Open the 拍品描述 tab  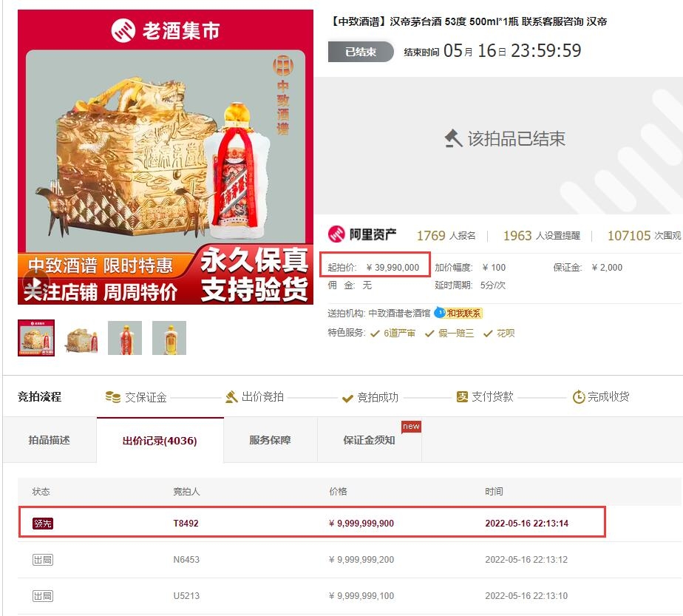coord(50,440)
